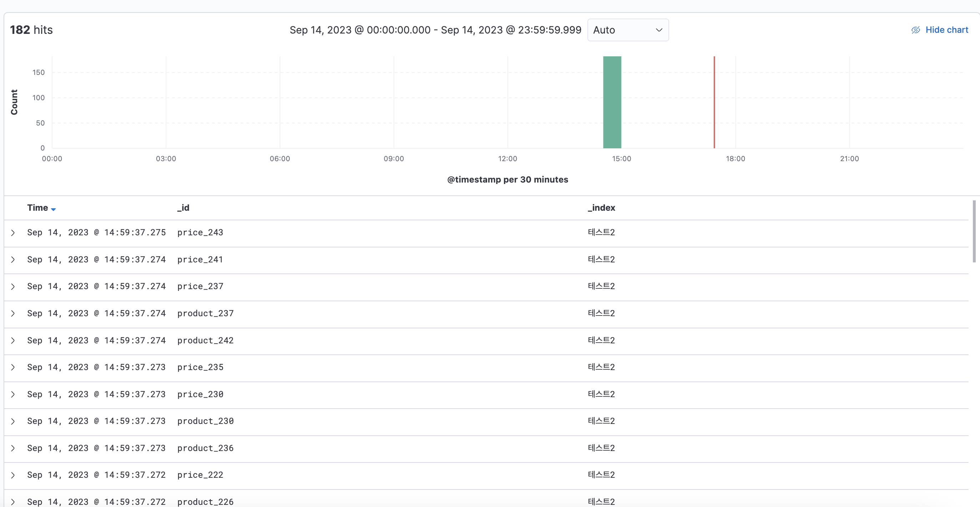Click the Count y-axis title
980x507 pixels.
(x=14, y=102)
